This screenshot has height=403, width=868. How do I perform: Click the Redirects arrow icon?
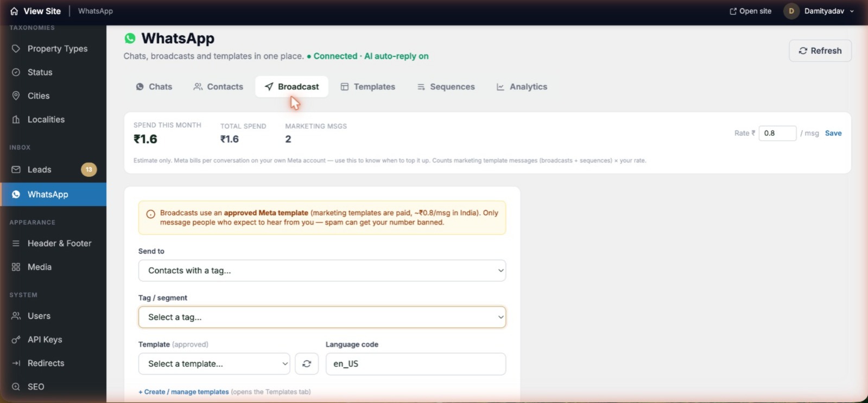click(x=16, y=363)
